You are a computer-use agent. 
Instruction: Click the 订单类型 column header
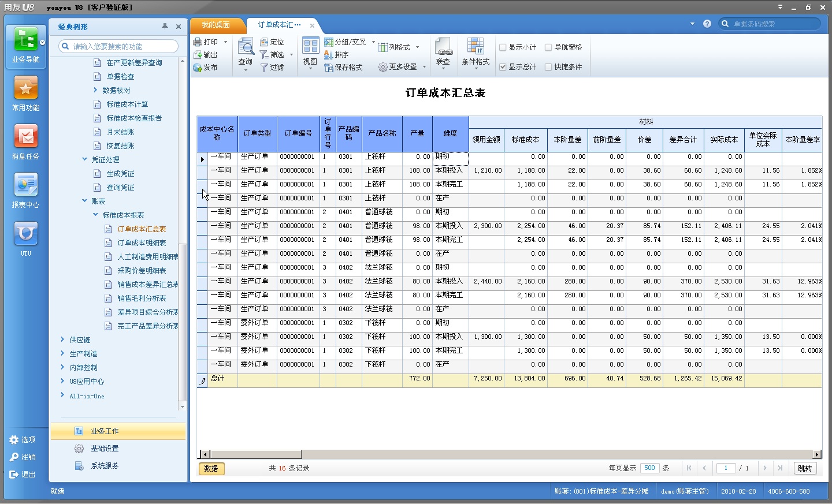pyautogui.click(x=257, y=133)
